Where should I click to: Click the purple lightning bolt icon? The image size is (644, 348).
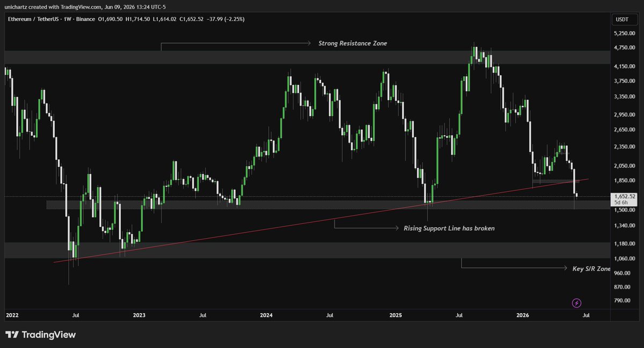[x=577, y=303]
